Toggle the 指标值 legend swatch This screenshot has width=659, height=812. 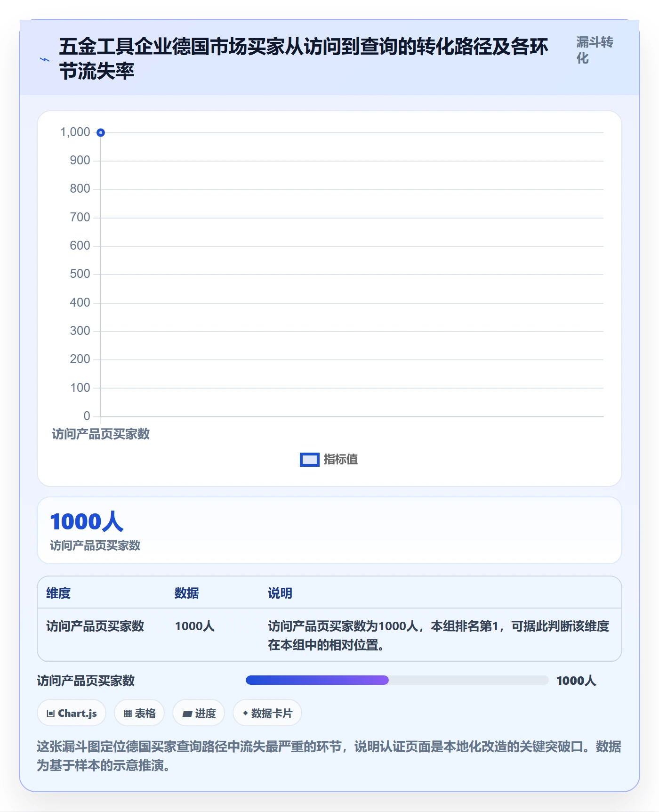(310, 460)
